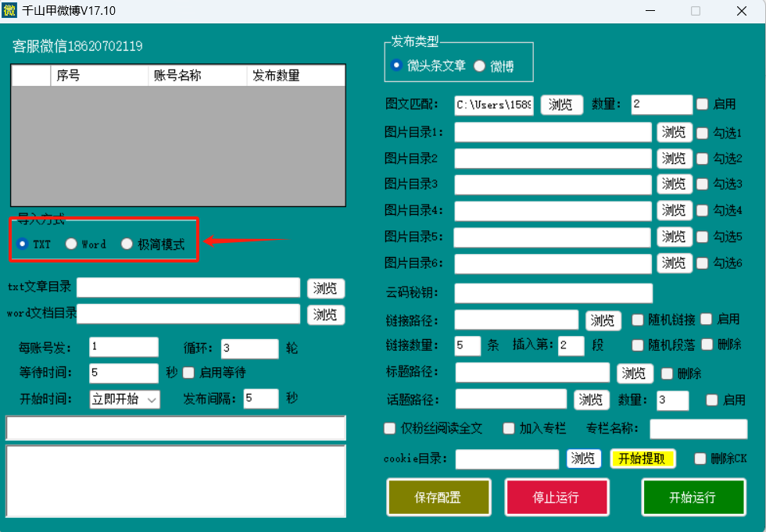Focus the 云码秘钥 input field
Screen dimensions: 766x532
pyautogui.click(x=553, y=293)
